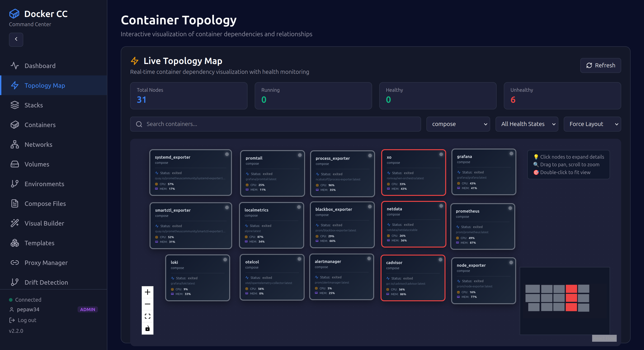
Task: Click the Log out link
Action: point(27,320)
